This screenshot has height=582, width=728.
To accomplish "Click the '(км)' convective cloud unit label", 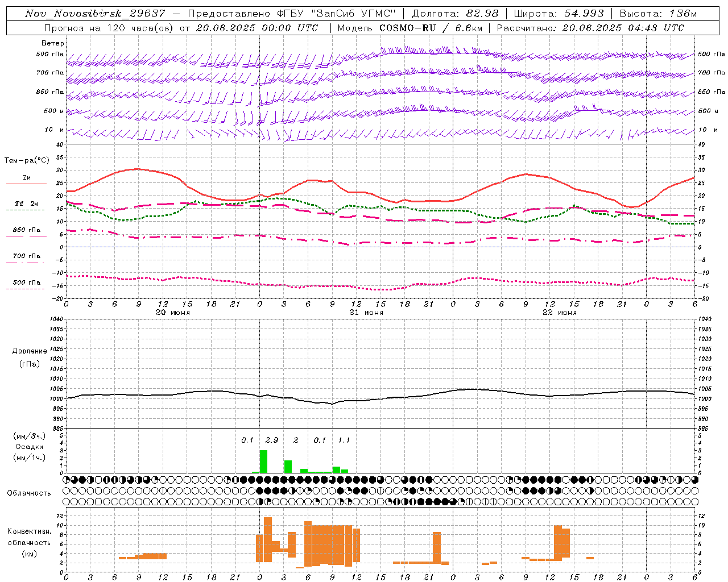I will click(x=29, y=554).
